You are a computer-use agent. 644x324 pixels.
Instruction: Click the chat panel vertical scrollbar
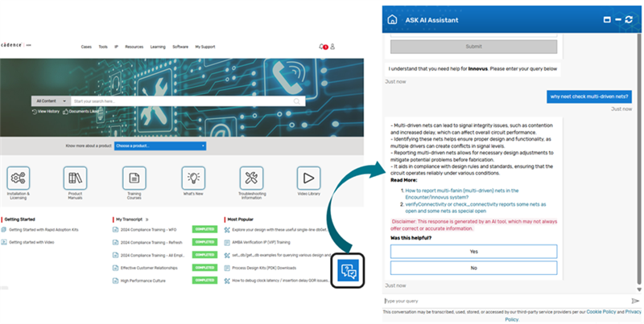coord(639,161)
